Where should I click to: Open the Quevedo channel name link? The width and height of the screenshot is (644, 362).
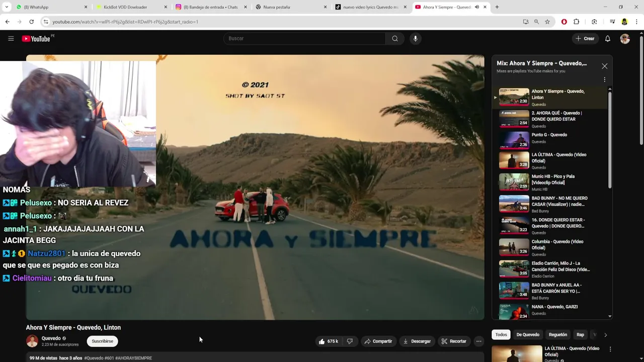(51, 338)
